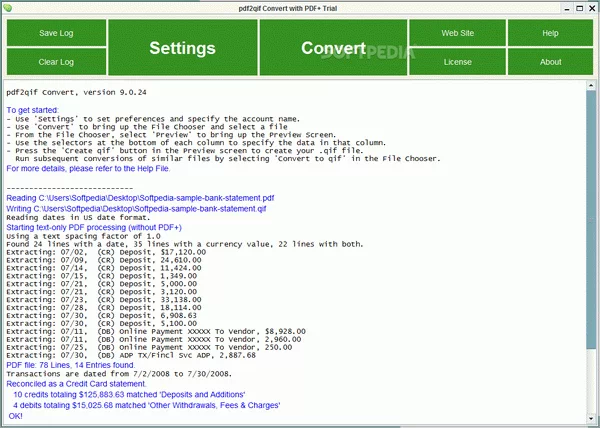Click the 07/28 Deposit 18,114.00 line
The image size is (600, 428).
coord(104,308)
